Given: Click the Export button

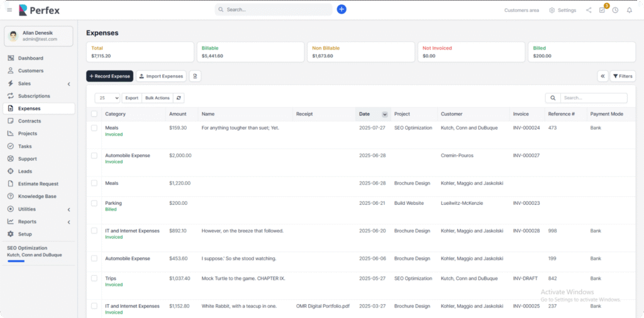Looking at the screenshot, I should [132, 98].
